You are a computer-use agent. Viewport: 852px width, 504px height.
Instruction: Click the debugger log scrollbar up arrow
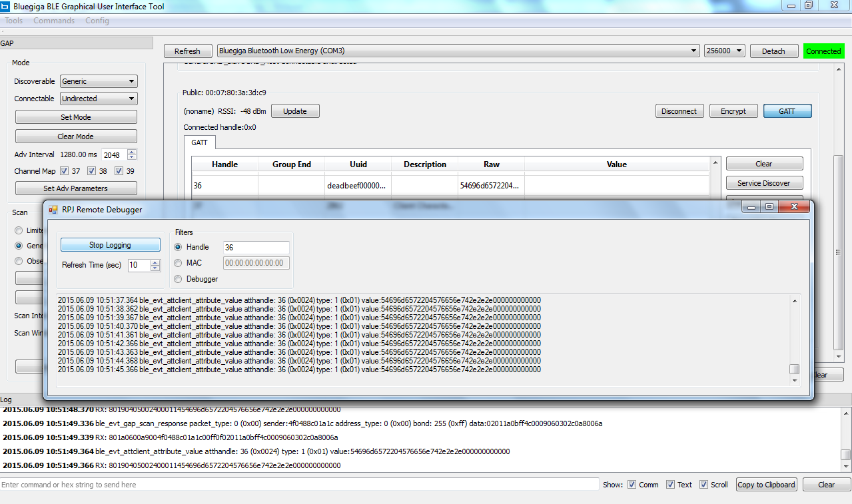point(795,300)
